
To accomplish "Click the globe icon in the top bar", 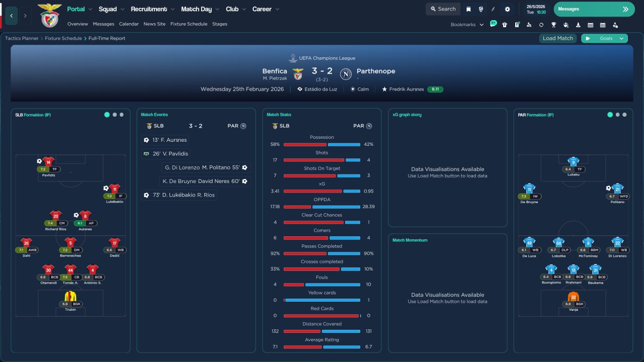I will point(481,9).
